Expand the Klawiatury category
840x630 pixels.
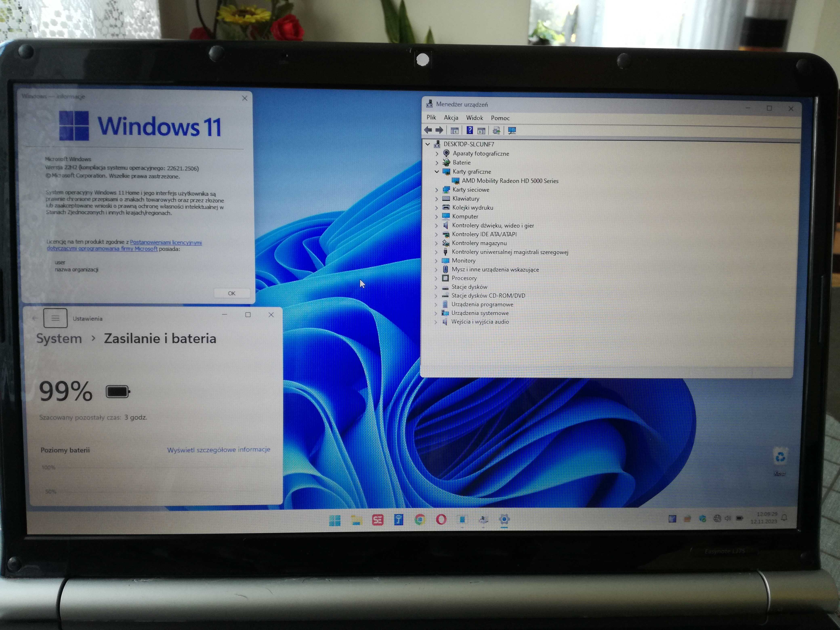point(436,199)
